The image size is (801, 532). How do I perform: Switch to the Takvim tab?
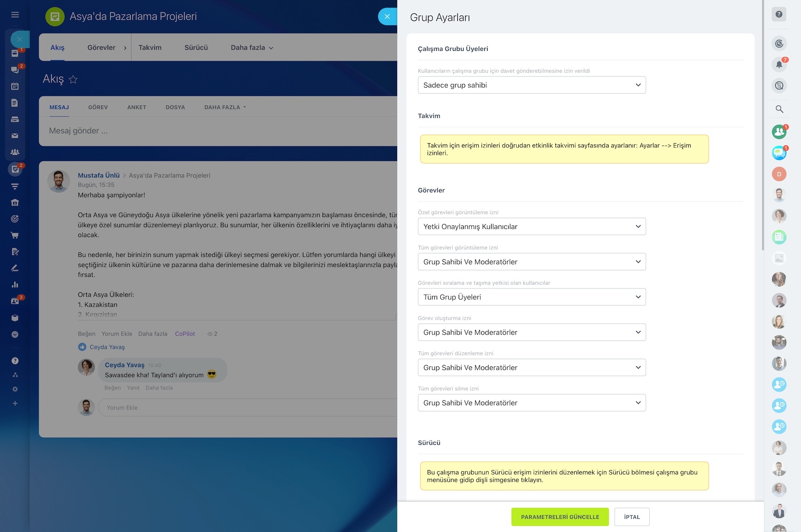point(150,48)
